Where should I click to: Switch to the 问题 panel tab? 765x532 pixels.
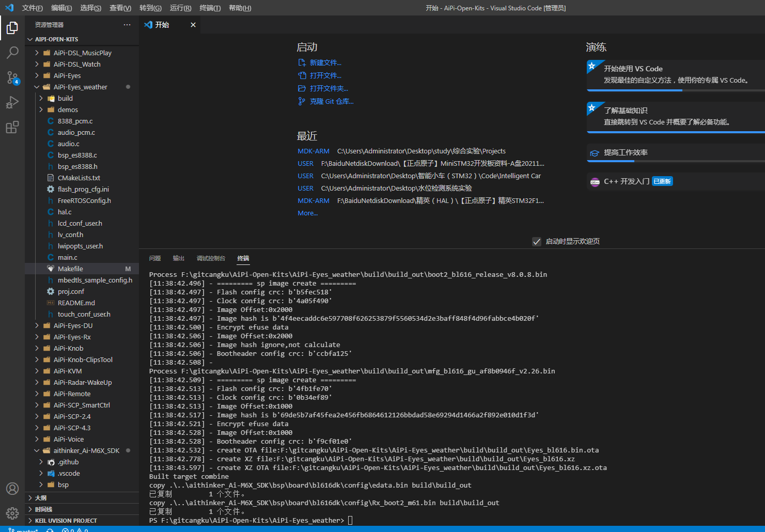coord(155,258)
